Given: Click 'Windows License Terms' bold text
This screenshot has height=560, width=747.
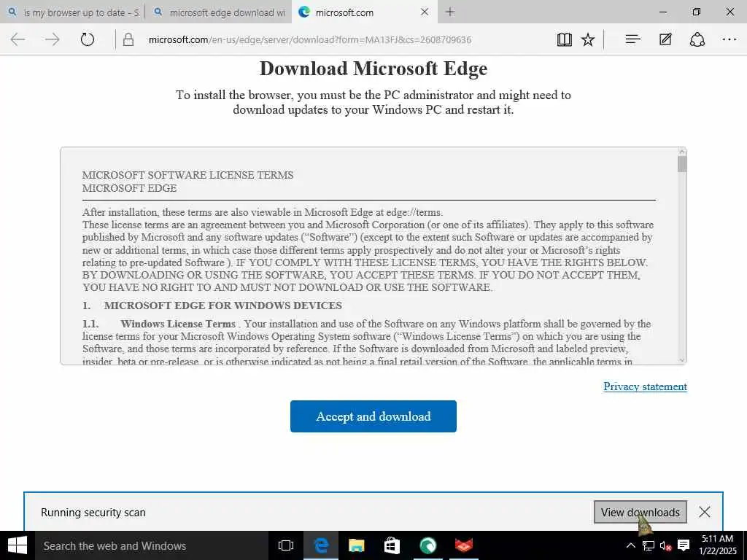Looking at the screenshot, I should (178, 324).
